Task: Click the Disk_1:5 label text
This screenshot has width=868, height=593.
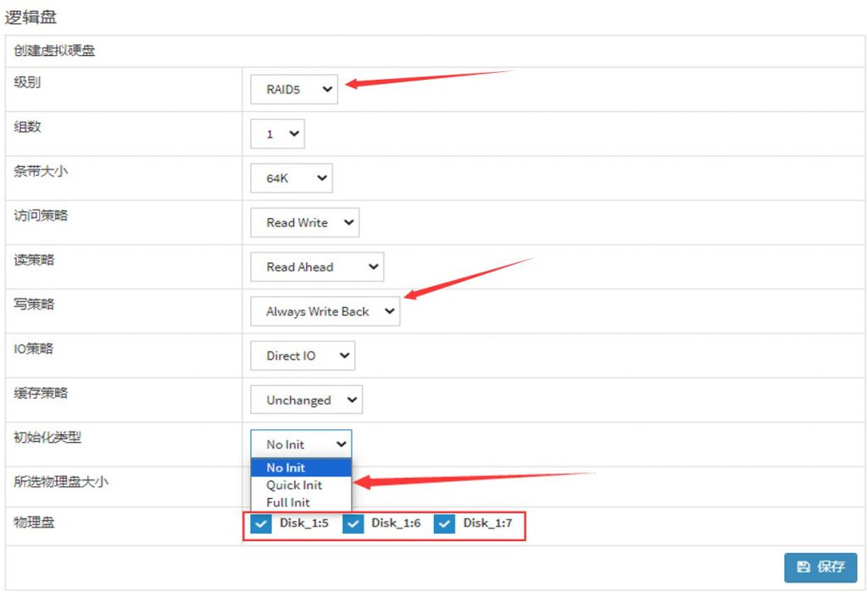Action: click(x=303, y=523)
